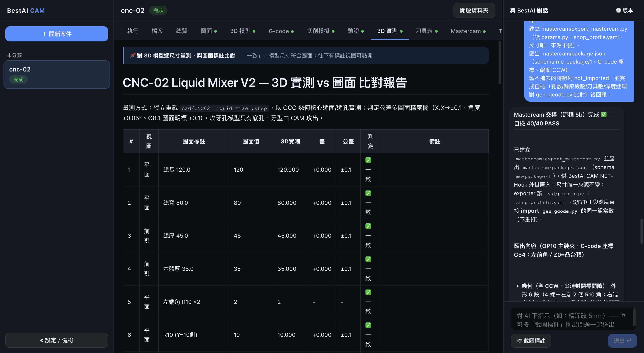Open the 3D 模型 tab
This screenshot has height=353, width=644.
[x=243, y=31]
